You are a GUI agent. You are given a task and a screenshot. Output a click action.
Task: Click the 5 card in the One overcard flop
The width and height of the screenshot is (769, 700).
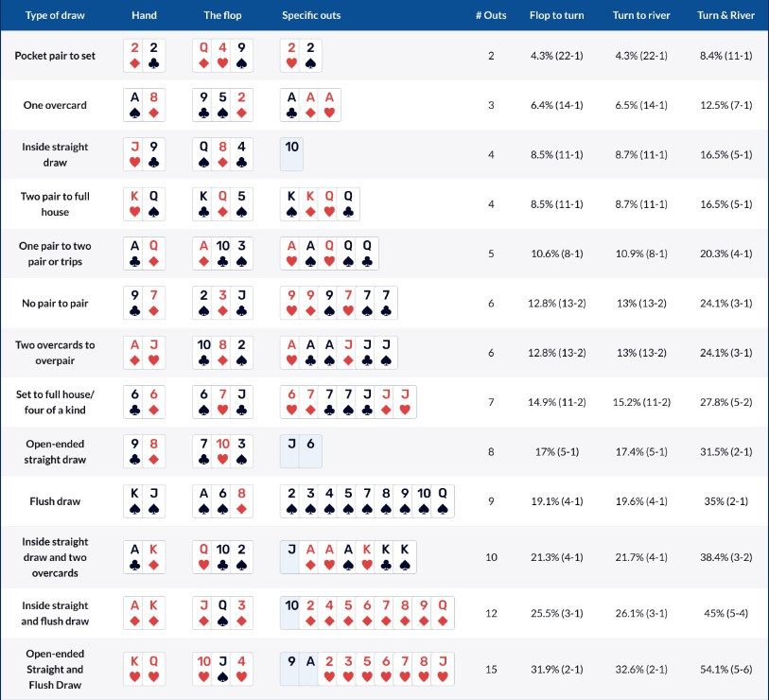pos(222,105)
